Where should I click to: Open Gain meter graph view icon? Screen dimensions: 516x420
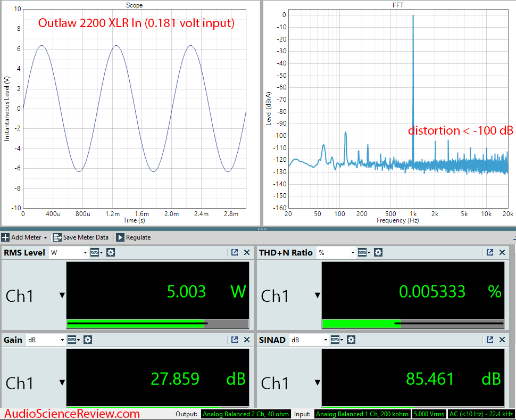point(73,340)
